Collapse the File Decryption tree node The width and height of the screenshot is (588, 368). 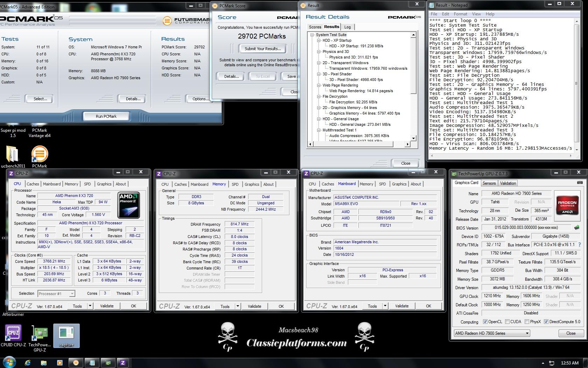319,96
